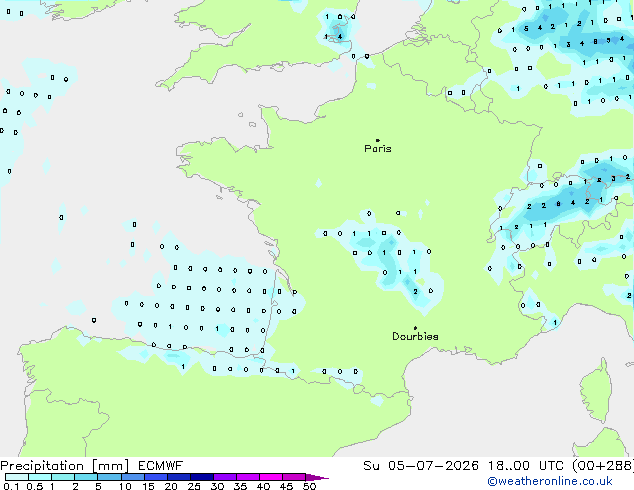The height and width of the screenshot is (490, 634).
Task: Click the Dourbies location label
Action: click(x=415, y=336)
